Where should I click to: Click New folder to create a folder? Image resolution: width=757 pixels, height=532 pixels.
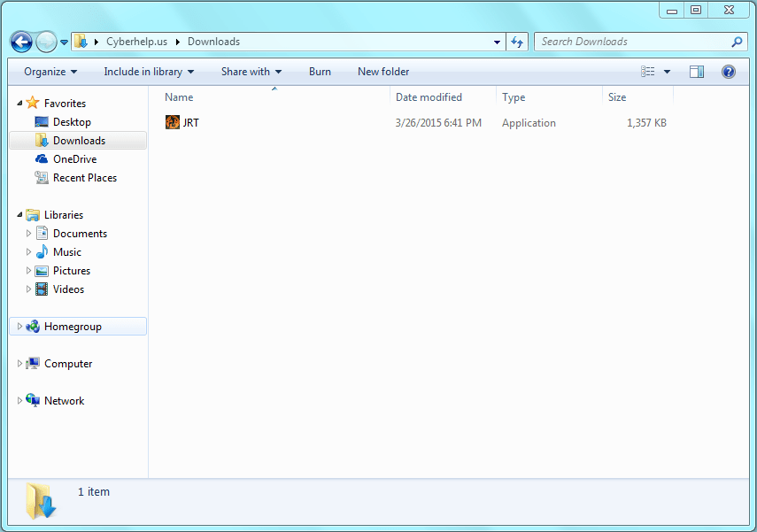click(x=382, y=72)
